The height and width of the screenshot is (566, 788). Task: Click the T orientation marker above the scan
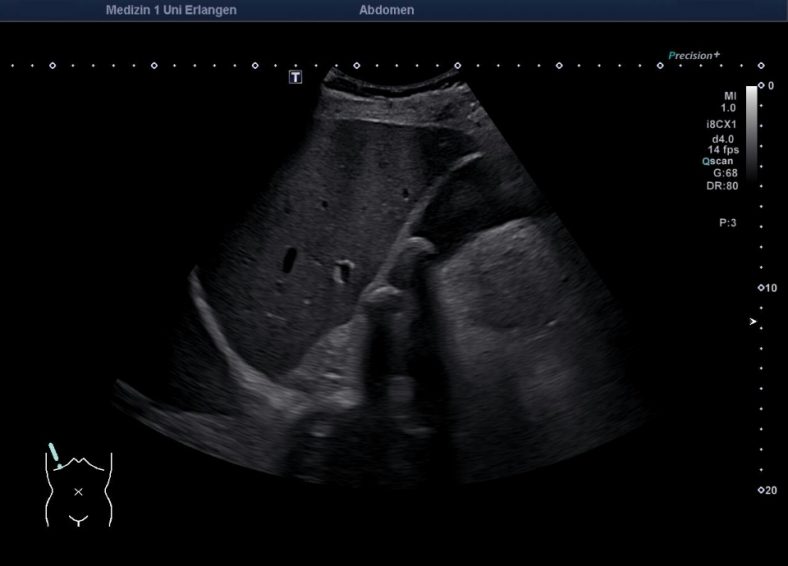pyautogui.click(x=295, y=76)
